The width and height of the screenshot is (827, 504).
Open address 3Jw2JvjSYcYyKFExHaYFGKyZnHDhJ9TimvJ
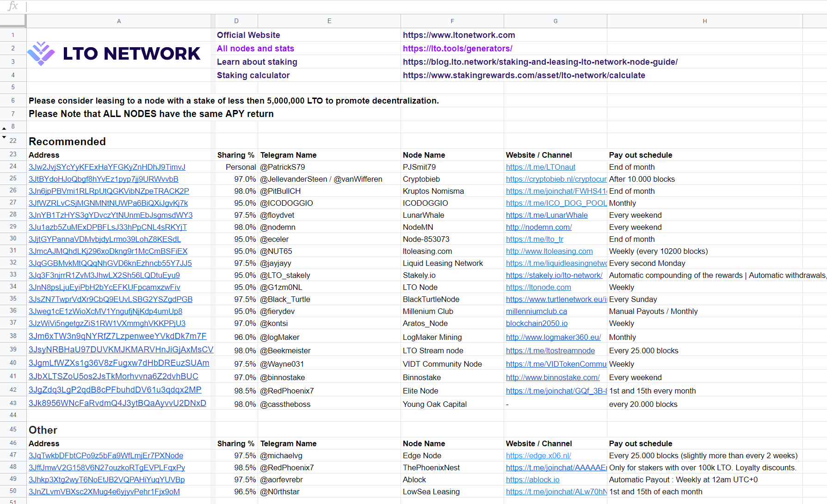click(x=107, y=167)
